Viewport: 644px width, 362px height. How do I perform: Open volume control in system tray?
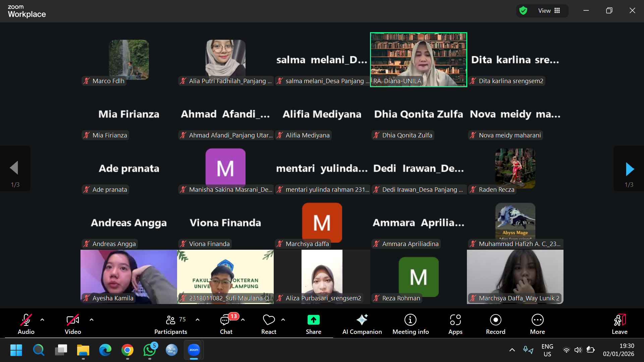point(578,350)
